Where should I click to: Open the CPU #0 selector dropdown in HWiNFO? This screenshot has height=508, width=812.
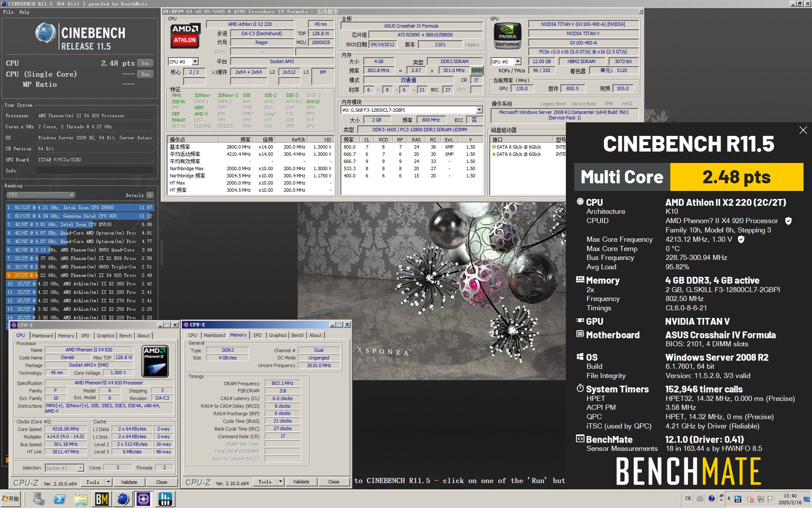pyautogui.click(x=195, y=62)
